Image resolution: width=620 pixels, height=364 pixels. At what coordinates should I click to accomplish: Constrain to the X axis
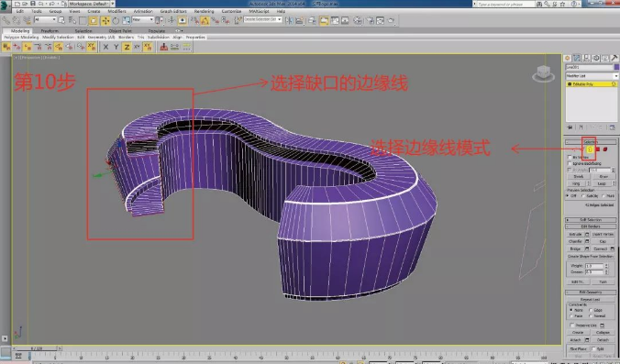105,47
